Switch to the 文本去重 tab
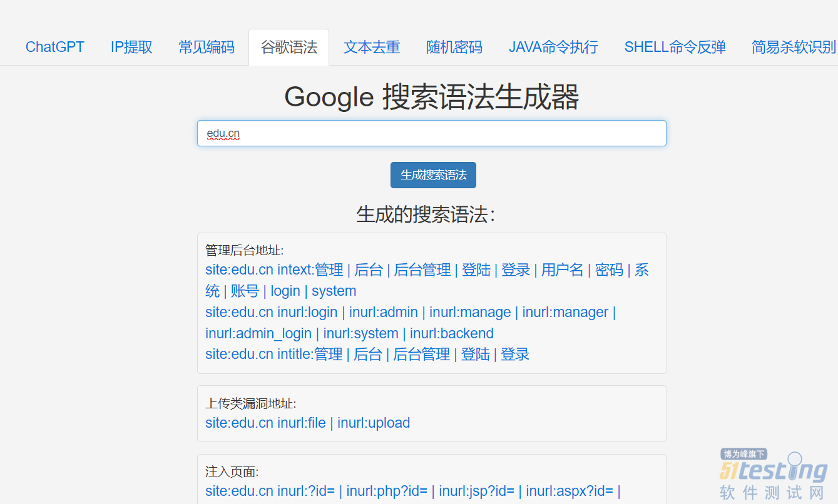The height and width of the screenshot is (504, 838). [372, 47]
